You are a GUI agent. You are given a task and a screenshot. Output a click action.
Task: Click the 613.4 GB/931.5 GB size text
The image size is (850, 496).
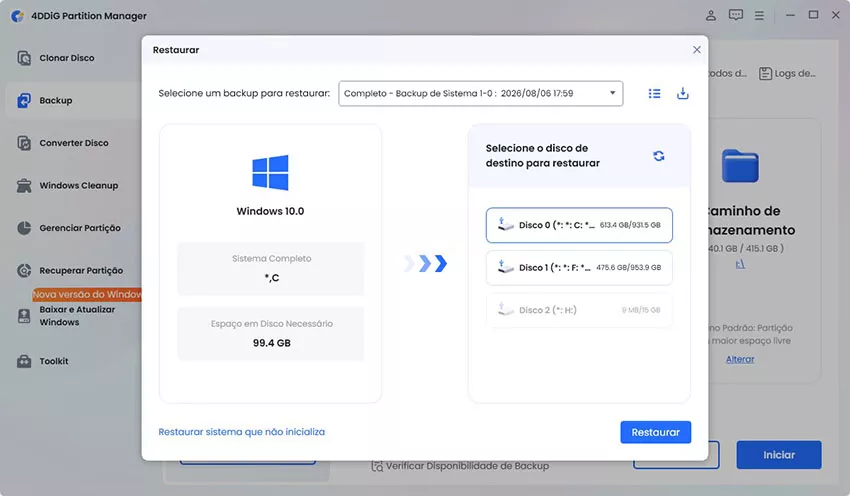click(x=630, y=225)
